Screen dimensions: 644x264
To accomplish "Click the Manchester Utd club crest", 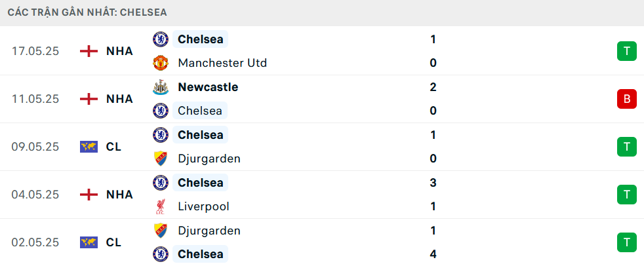I will (161, 63).
